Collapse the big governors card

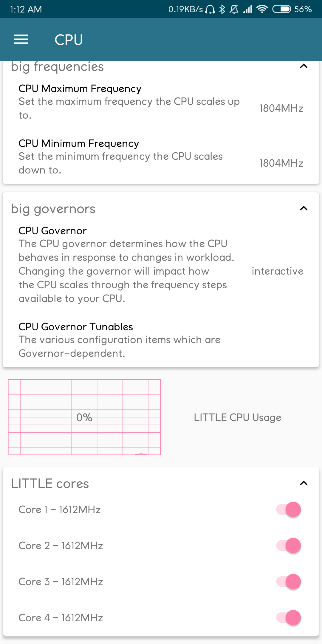point(304,208)
